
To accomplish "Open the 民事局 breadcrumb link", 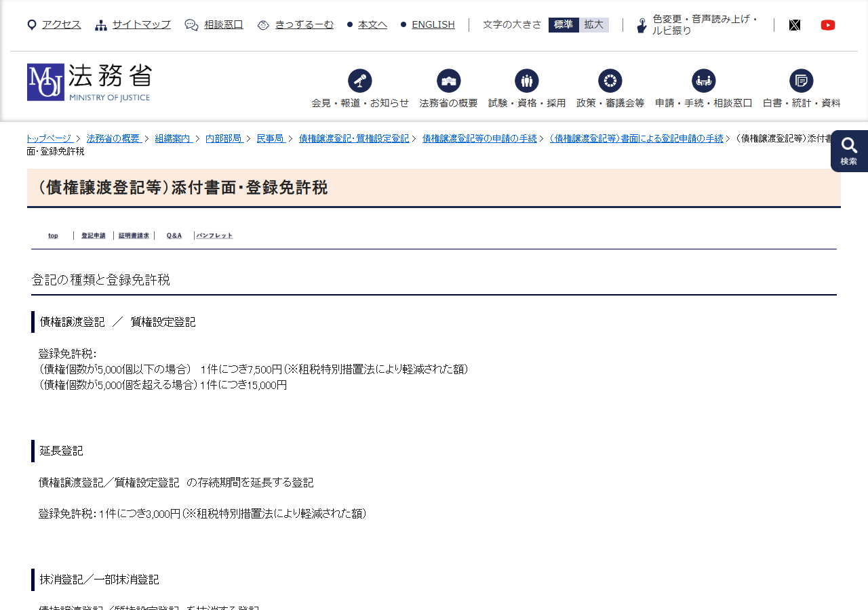I will [x=270, y=138].
